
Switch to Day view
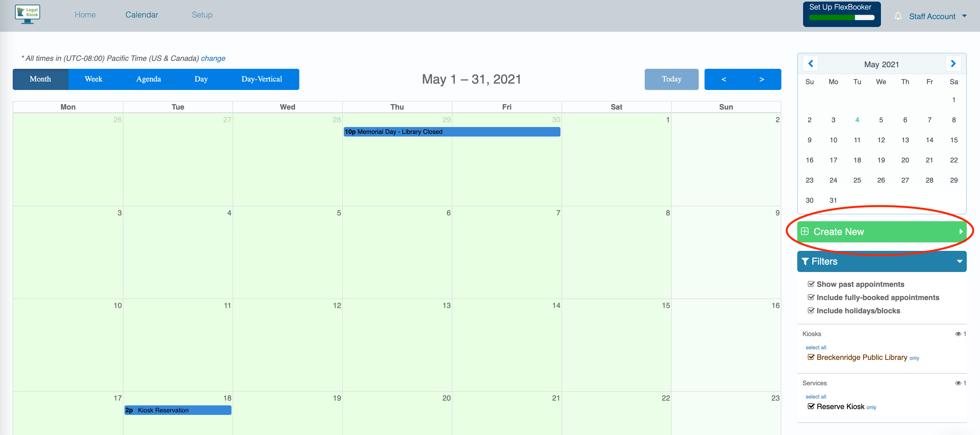pos(201,79)
